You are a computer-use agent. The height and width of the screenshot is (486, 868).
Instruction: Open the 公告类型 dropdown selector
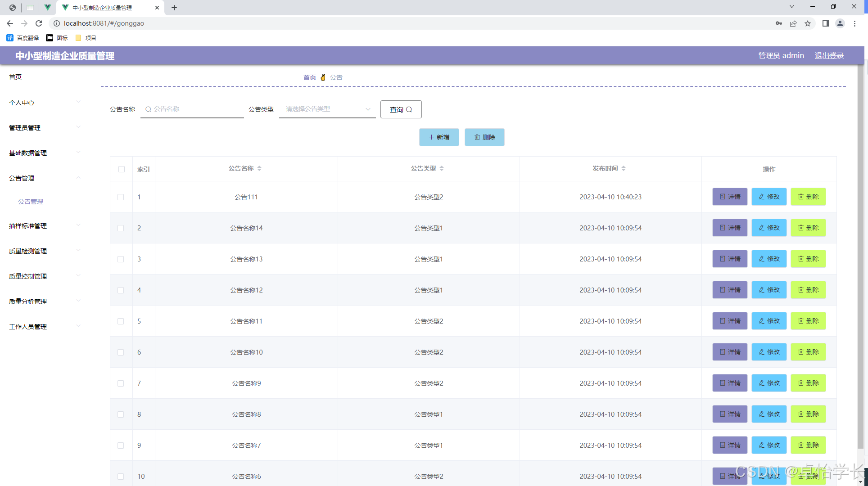(327, 109)
